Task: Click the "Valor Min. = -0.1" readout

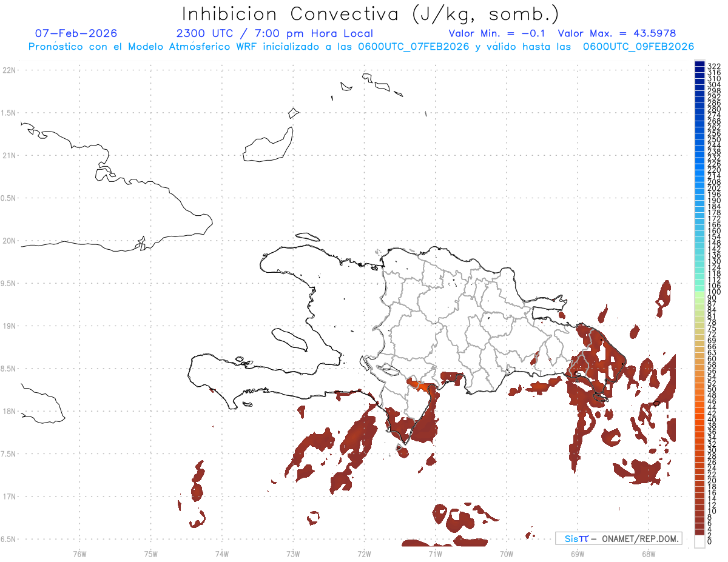Action: pyautogui.click(x=497, y=33)
